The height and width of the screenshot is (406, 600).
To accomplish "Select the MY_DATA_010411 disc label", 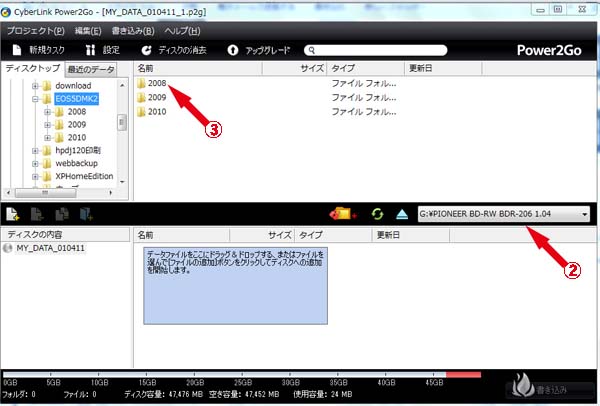I will pyautogui.click(x=50, y=248).
